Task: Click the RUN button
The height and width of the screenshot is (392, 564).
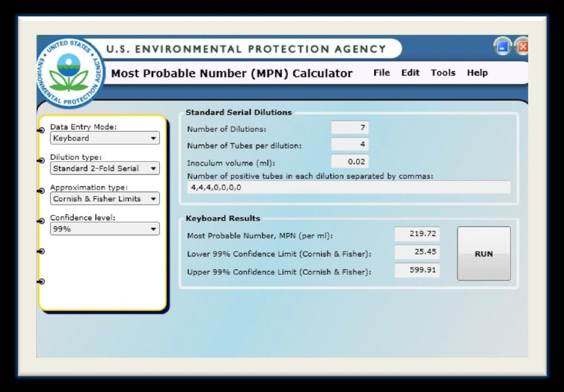Action: pos(484,254)
